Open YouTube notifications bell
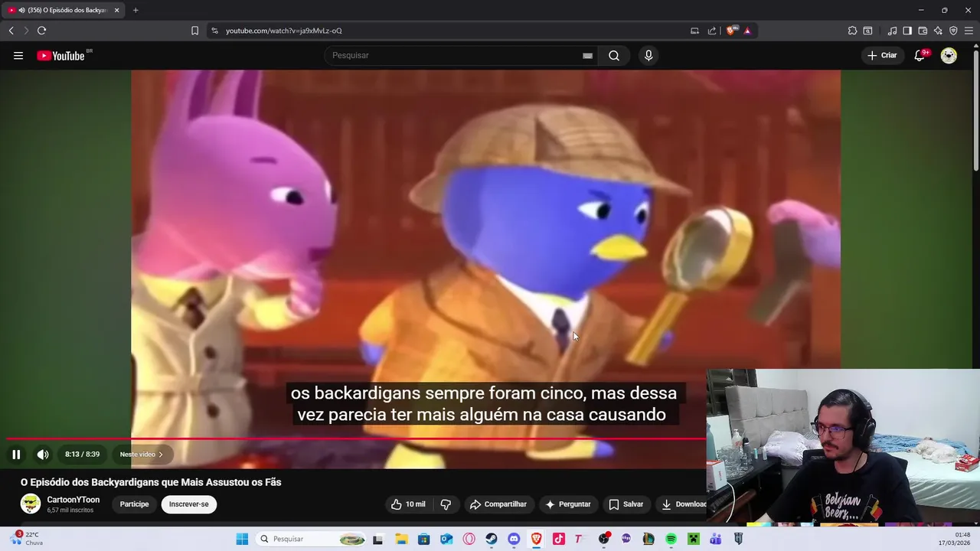 tap(920, 55)
